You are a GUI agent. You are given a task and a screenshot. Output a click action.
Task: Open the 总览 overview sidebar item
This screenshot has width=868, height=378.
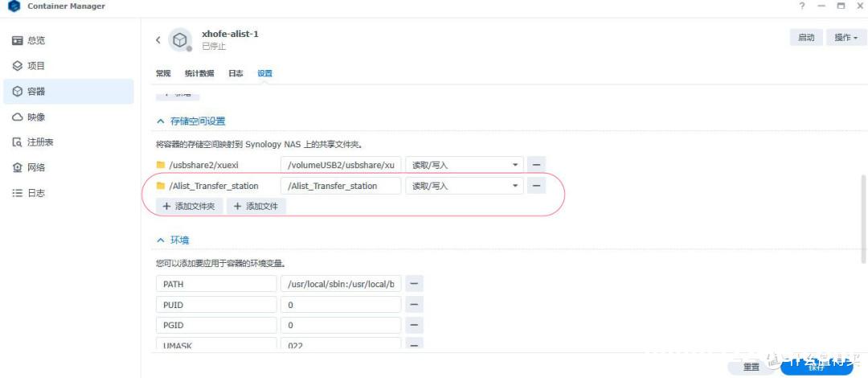pyautogui.click(x=36, y=40)
